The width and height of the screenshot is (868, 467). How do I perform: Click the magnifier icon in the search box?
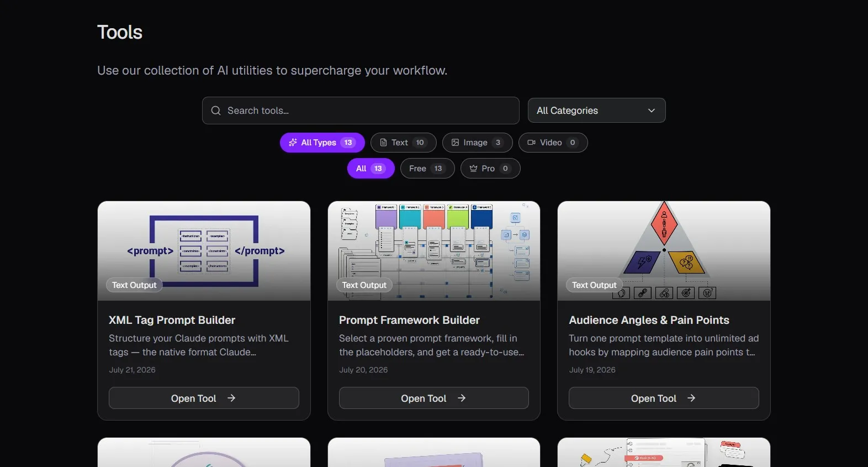tap(216, 111)
